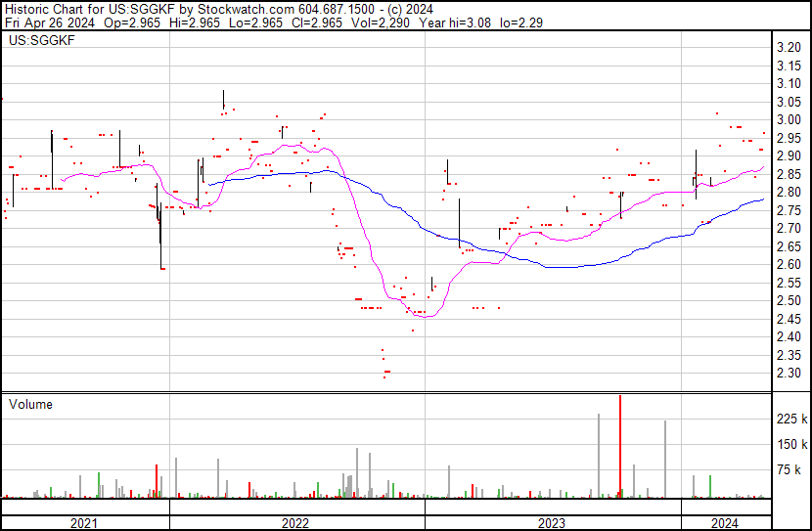Viewport: 812px width, 531px height.
Task: Click the 'Lo=2.965' low value
Action: click(255, 22)
